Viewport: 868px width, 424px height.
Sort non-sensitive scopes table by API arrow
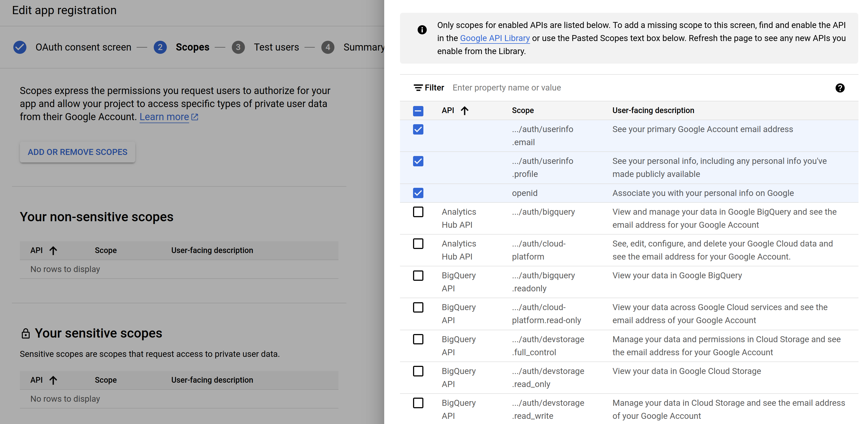(53, 250)
